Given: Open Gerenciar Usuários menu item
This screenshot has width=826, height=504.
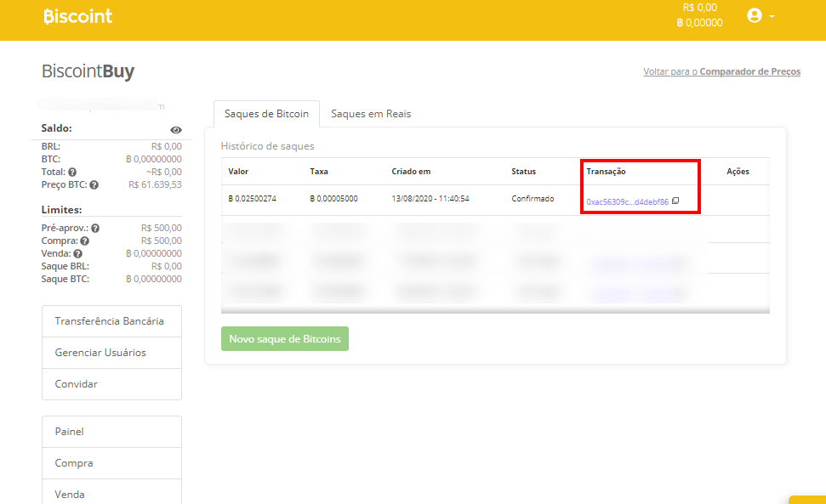Looking at the screenshot, I should coord(111,353).
